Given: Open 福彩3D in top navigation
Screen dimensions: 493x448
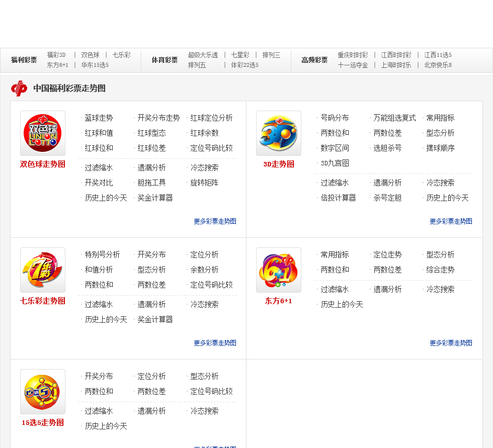Looking at the screenshot, I should [56, 55].
